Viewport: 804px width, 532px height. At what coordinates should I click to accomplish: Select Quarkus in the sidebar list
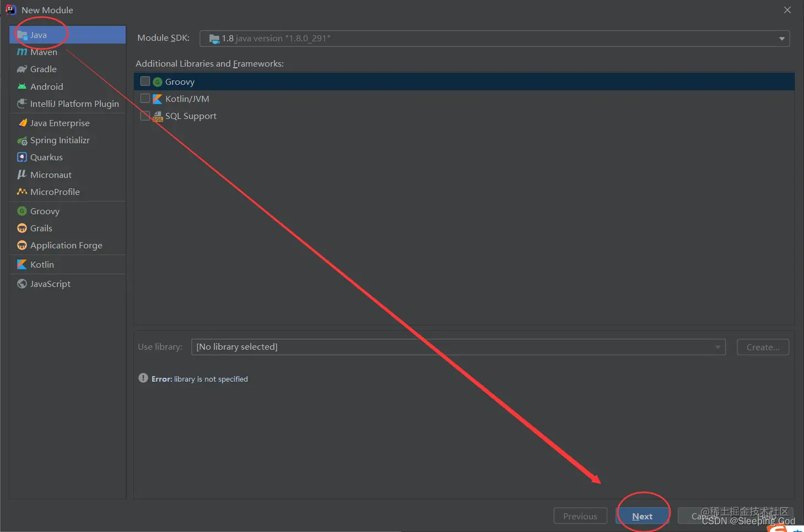click(68, 157)
